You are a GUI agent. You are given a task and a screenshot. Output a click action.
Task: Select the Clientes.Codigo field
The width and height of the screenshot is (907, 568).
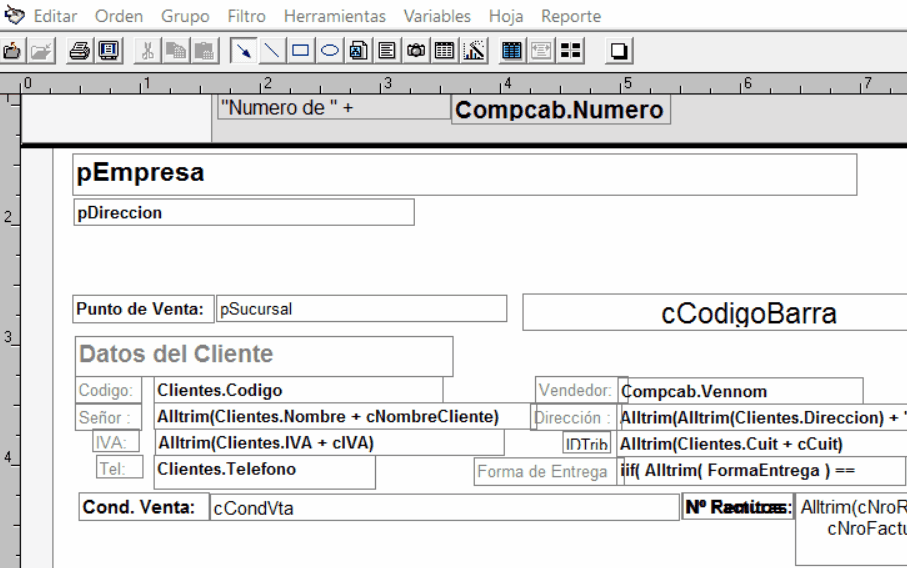click(298, 390)
